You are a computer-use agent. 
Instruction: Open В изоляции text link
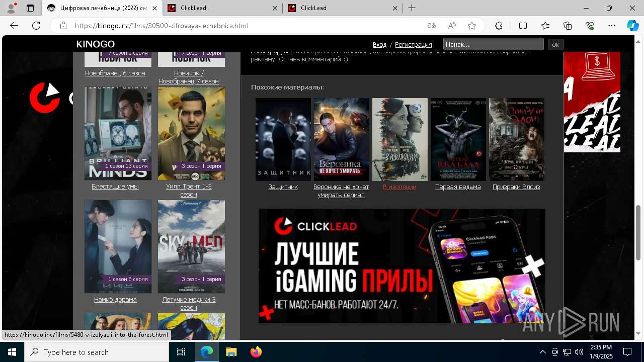point(399,187)
